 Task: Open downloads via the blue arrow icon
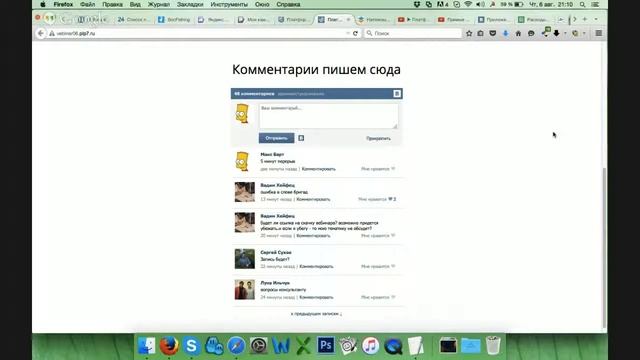click(x=505, y=33)
